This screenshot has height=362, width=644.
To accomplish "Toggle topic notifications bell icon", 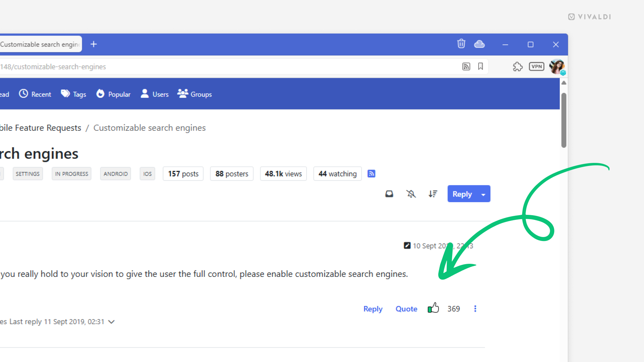I will [x=411, y=194].
